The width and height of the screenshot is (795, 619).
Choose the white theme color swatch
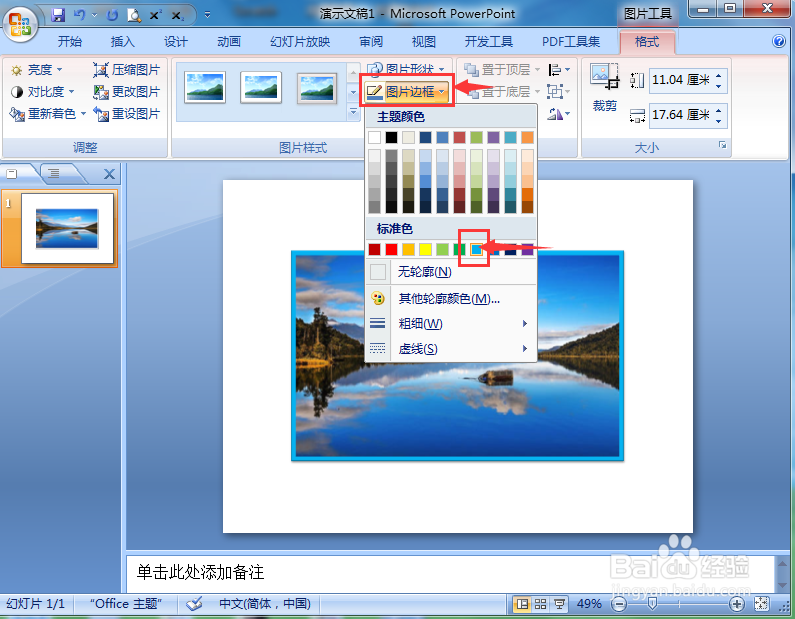pyautogui.click(x=374, y=137)
